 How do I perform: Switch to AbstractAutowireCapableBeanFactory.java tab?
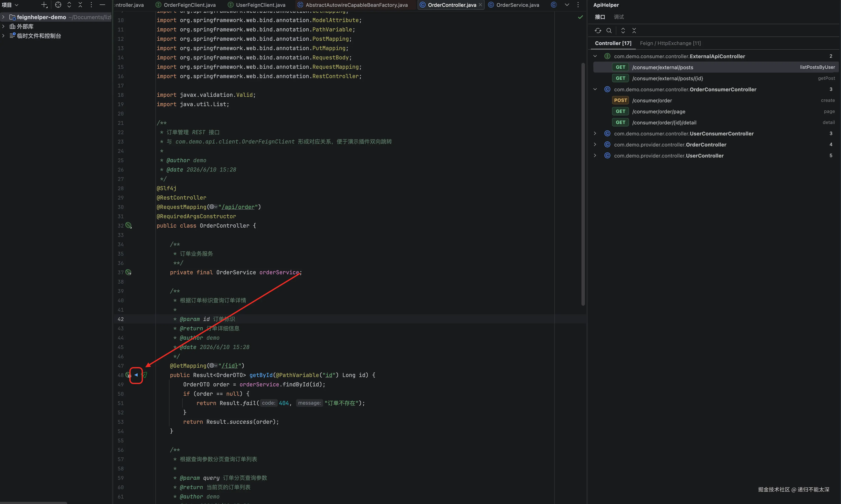click(353, 5)
